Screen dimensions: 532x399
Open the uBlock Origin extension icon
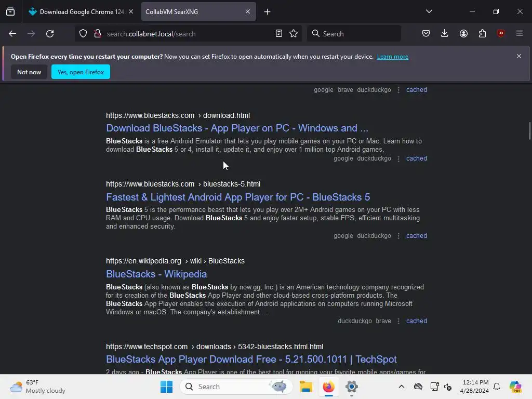pyautogui.click(x=501, y=34)
